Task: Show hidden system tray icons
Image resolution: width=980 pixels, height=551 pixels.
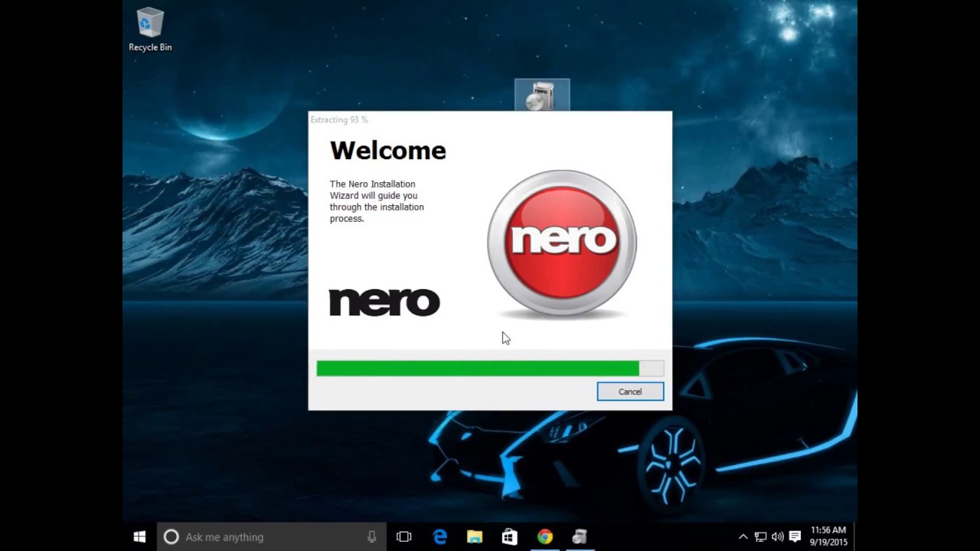Action: pos(743,536)
